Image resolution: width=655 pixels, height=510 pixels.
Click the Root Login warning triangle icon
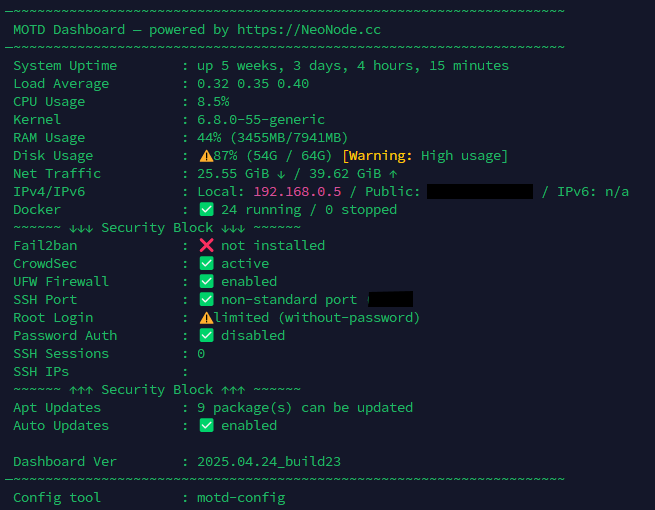pos(206,318)
